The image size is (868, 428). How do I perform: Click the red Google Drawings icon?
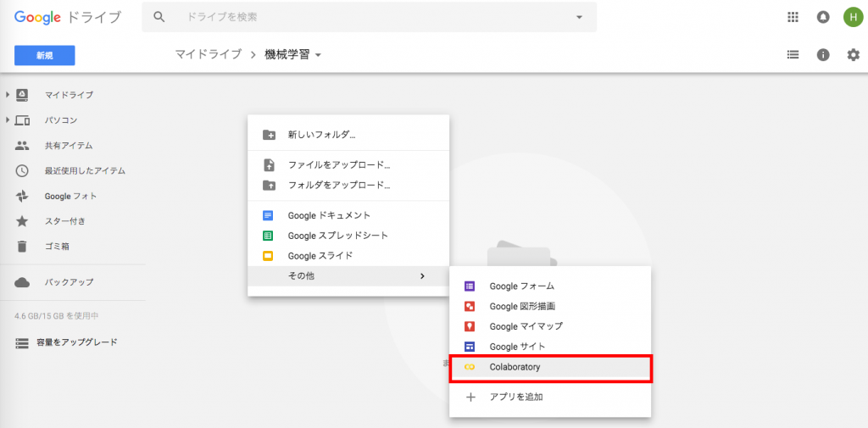(470, 306)
